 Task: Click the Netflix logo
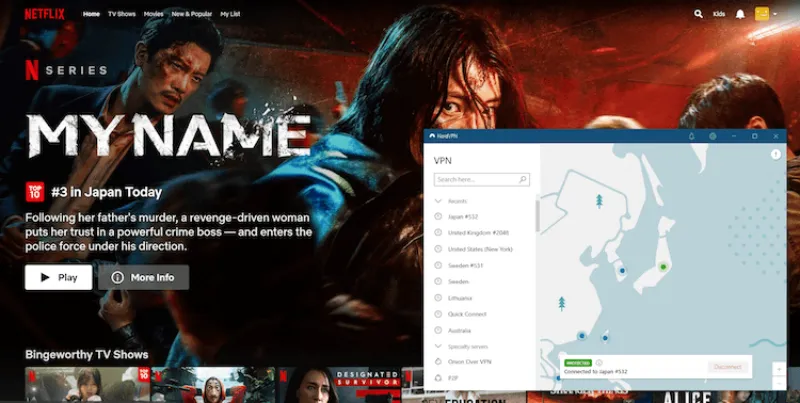point(44,14)
